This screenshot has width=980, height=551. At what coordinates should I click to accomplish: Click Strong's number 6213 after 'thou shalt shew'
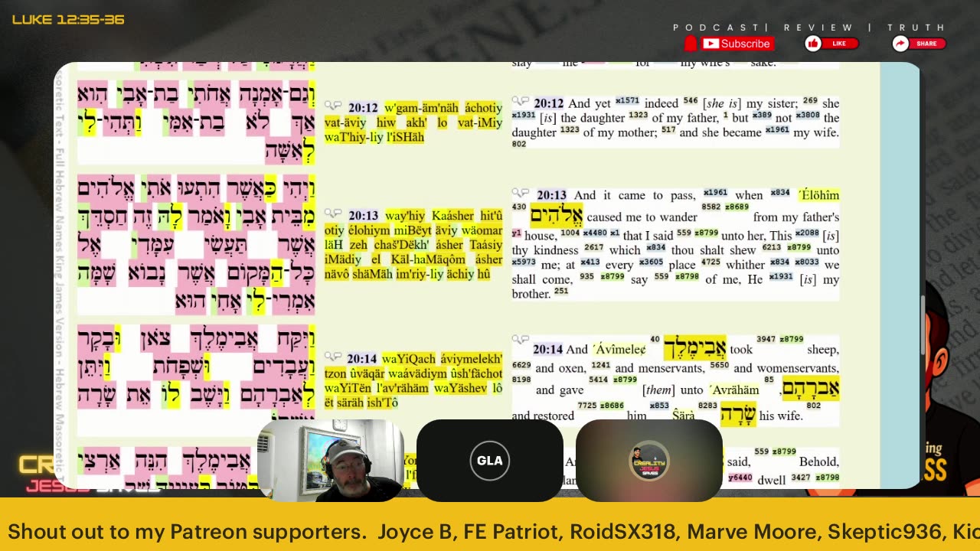pyautogui.click(x=772, y=247)
